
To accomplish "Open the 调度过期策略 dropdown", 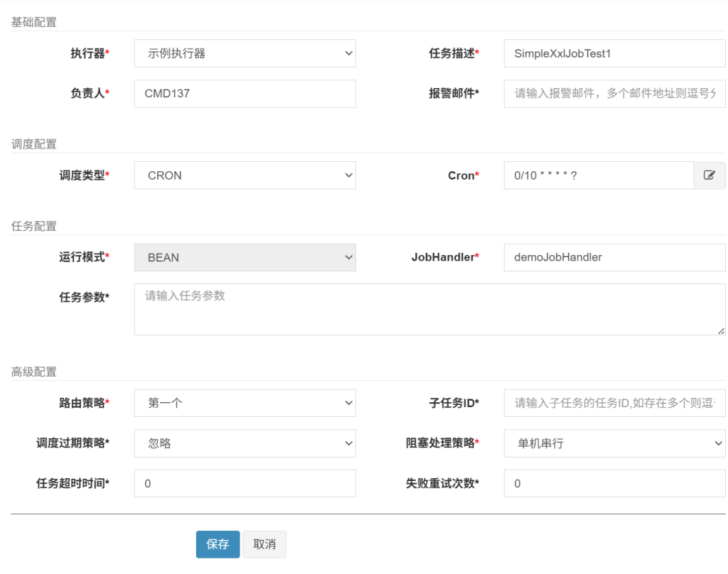I will click(x=245, y=443).
